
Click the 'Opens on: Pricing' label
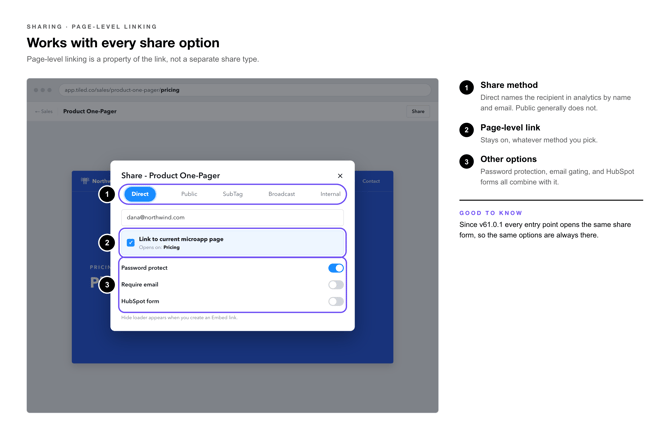click(159, 247)
